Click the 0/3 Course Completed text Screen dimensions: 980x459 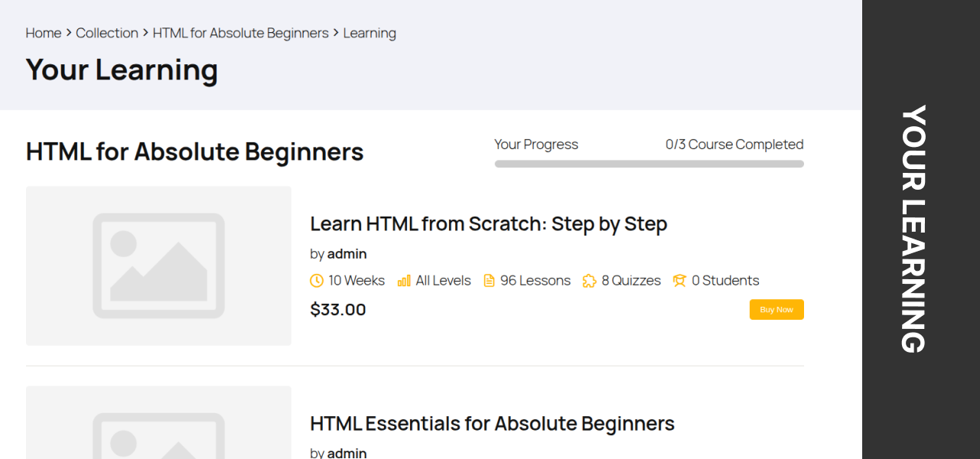click(734, 145)
